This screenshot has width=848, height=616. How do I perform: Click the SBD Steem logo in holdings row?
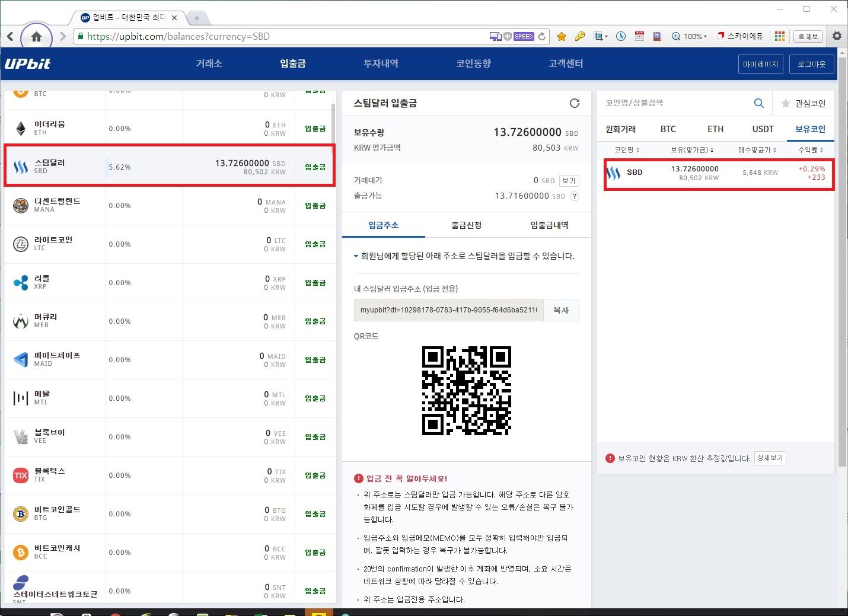coord(612,173)
